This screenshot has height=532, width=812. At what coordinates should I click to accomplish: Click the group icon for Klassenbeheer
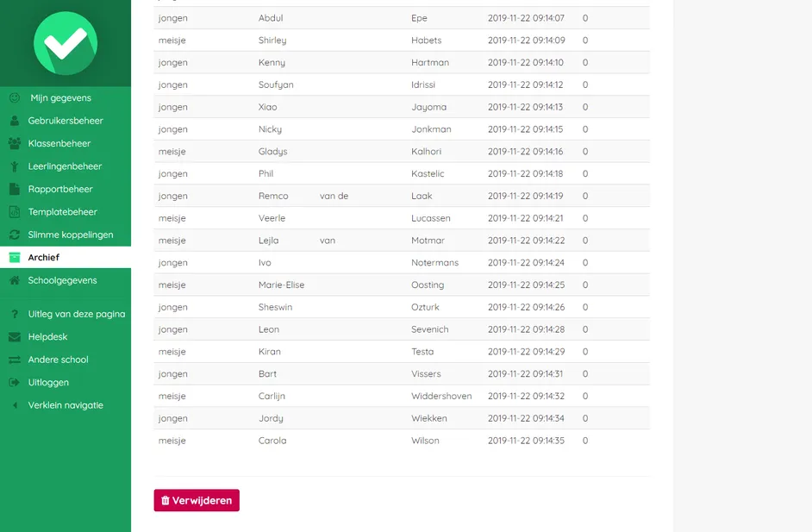point(15,143)
